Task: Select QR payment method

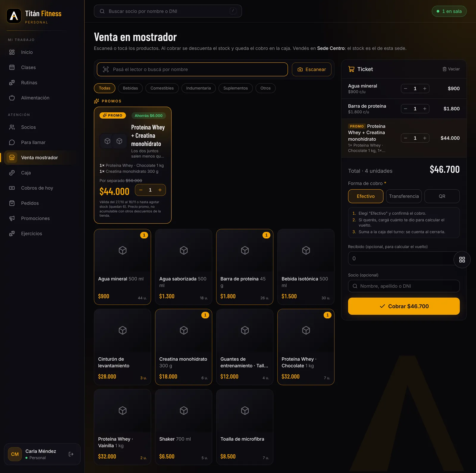Action: pyautogui.click(x=442, y=196)
